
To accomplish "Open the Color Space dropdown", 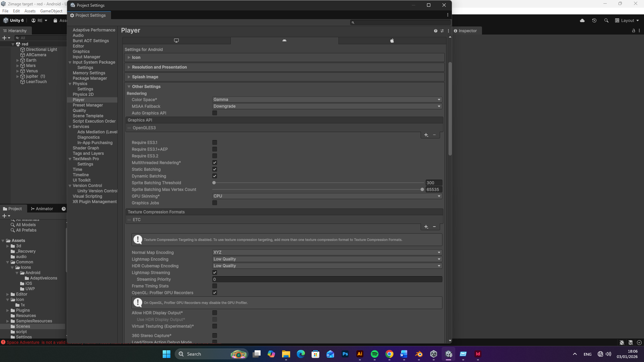I will coord(327,100).
